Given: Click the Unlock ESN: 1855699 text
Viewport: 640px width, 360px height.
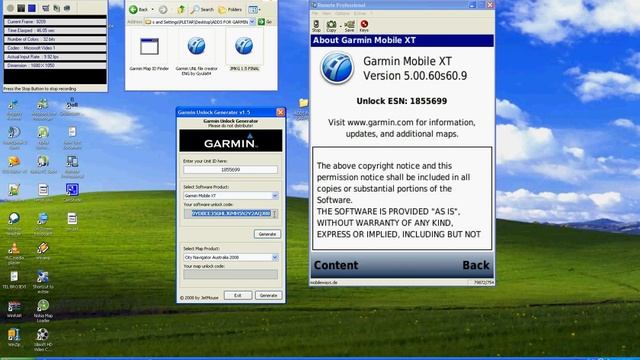Looking at the screenshot, I should click(402, 101).
